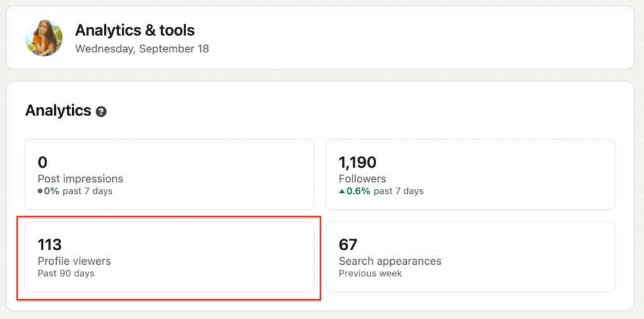Image resolution: width=644 pixels, height=319 pixels.
Task: Click the 113 profile viewers number
Action: point(49,244)
